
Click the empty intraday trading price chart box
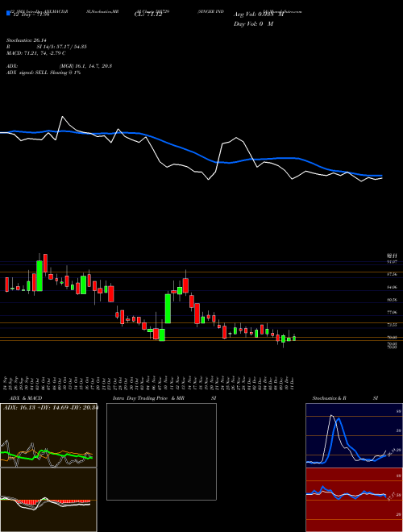(161, 451)
